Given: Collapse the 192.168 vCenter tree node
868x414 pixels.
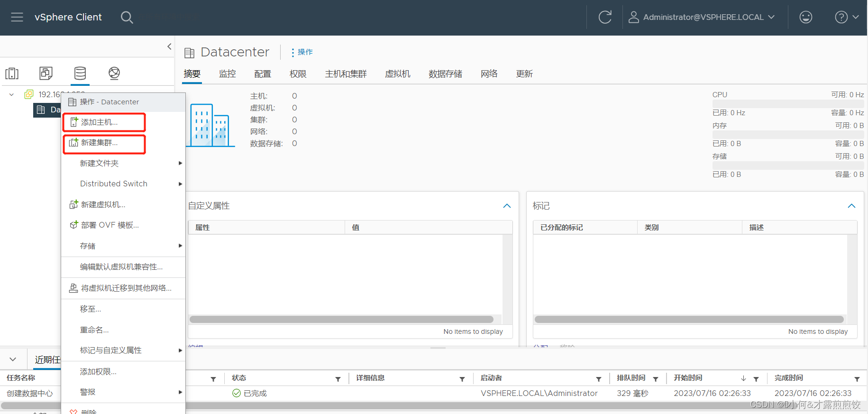Looking at the screenshot, I should pyautogui.click(x=11, y=94).
